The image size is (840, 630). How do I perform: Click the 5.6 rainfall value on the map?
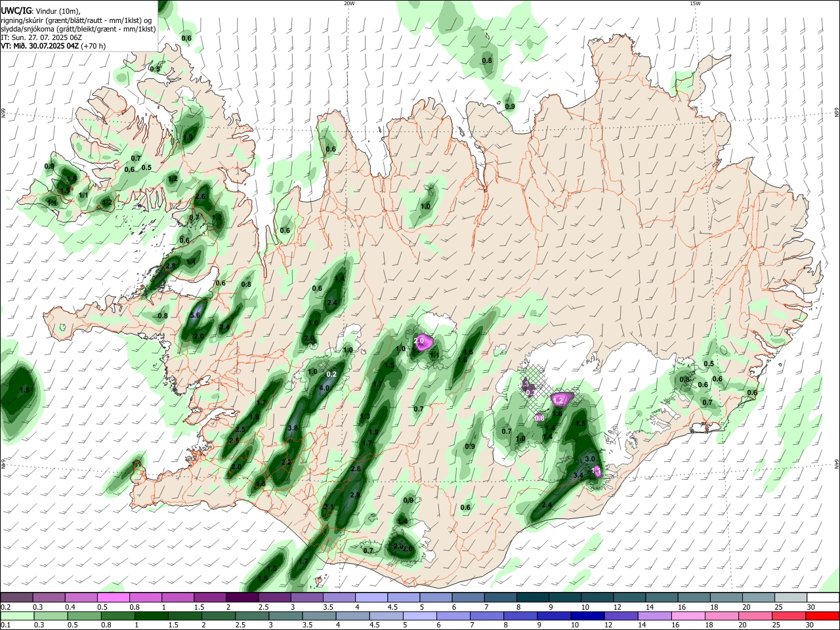[195, 316]
